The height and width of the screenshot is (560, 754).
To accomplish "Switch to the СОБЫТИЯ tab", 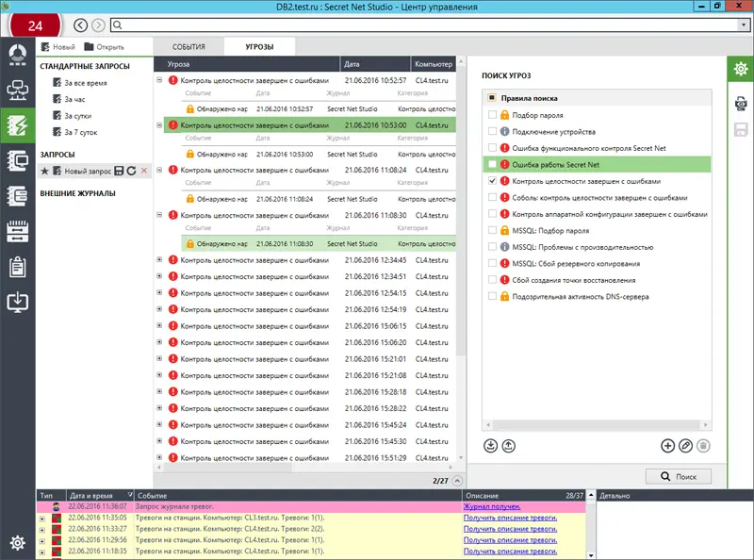I will coord(188,46).
